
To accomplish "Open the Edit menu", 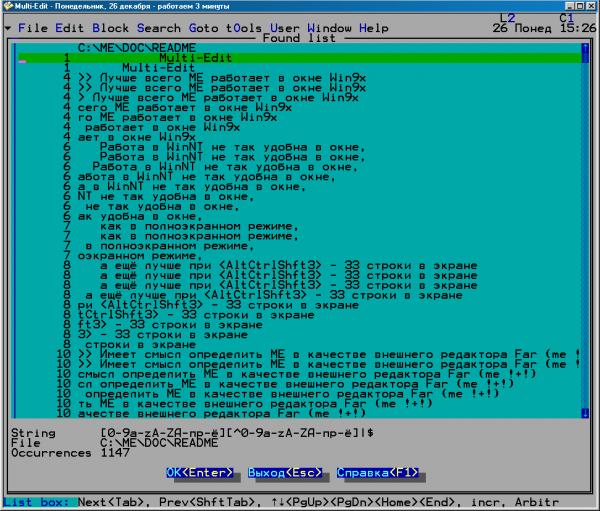I will (69, 28).
